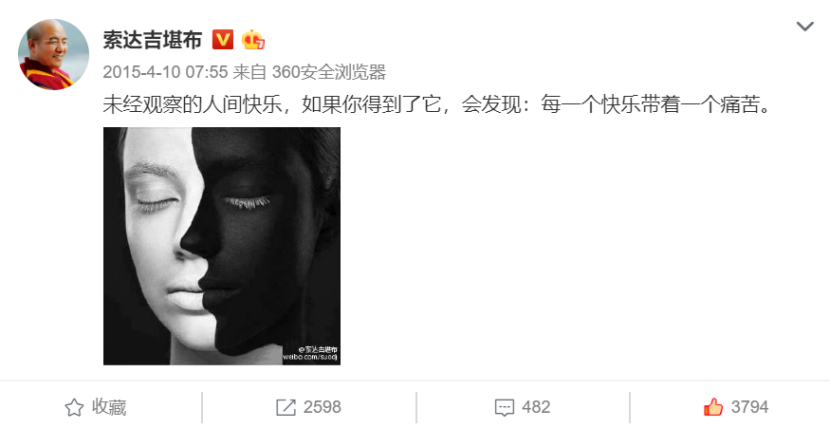Viewport: 831px width, 428px height.
Task: Open comments via the 482 count
Action: [536, 407]
